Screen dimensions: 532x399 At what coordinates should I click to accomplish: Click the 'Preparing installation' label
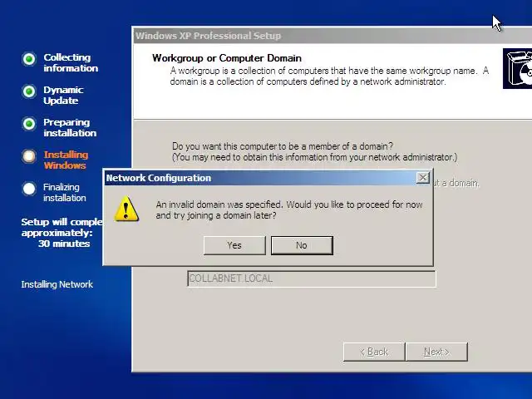click(x=70, y=127)
